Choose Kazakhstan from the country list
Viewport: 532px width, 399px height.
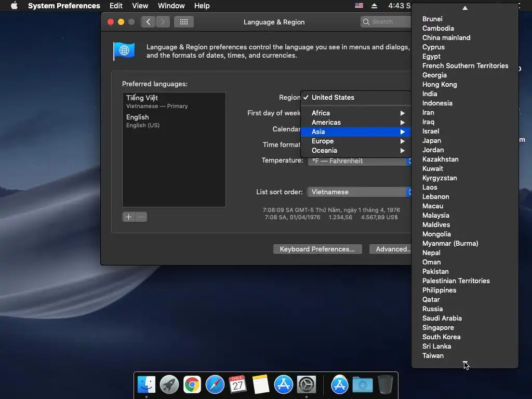tap(465, 159)
